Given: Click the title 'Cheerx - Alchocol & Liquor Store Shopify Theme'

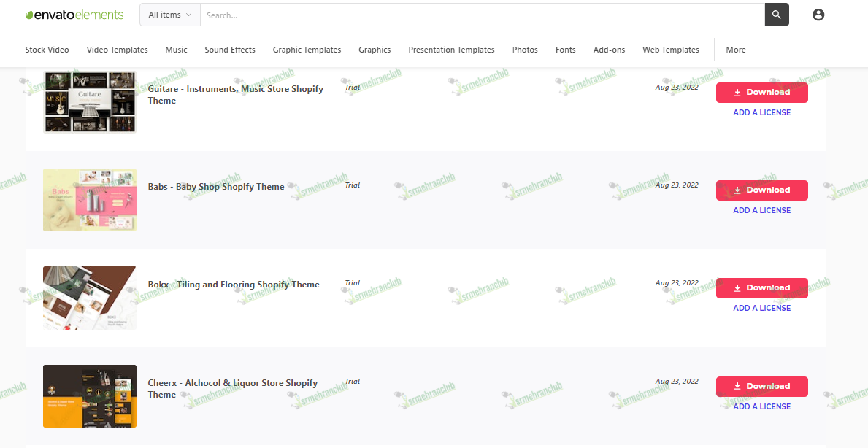Looking at the screenshot, I should [232, 389].
